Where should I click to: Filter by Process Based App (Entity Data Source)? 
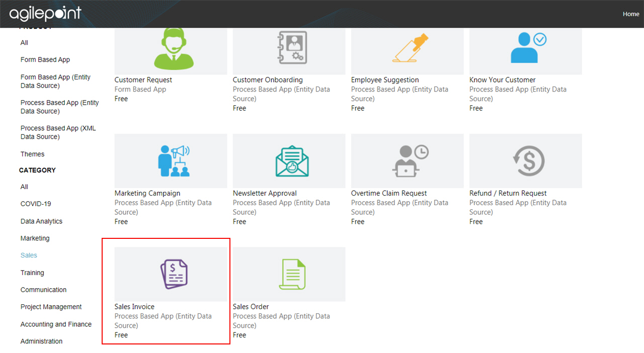point(60,107)
